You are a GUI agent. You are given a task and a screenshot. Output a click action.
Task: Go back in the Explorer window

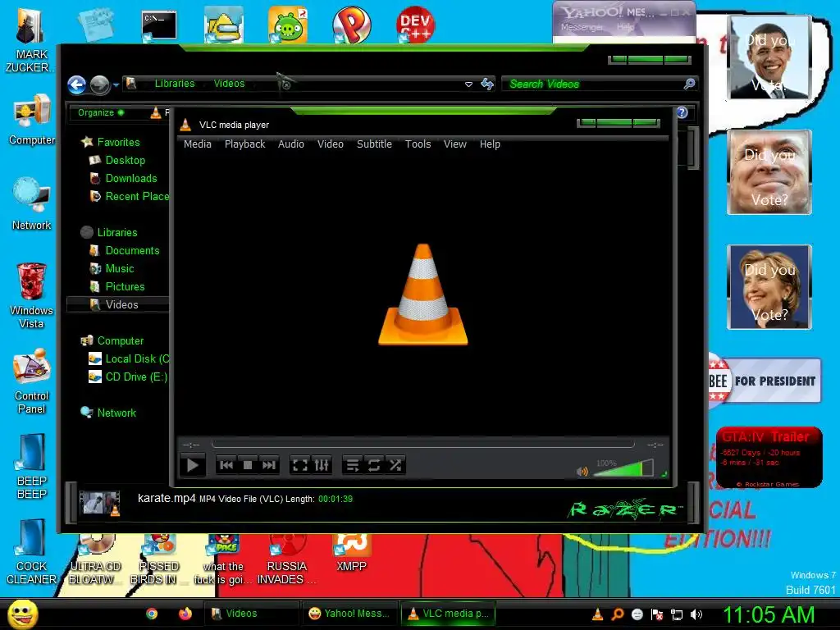click(76, 84)
